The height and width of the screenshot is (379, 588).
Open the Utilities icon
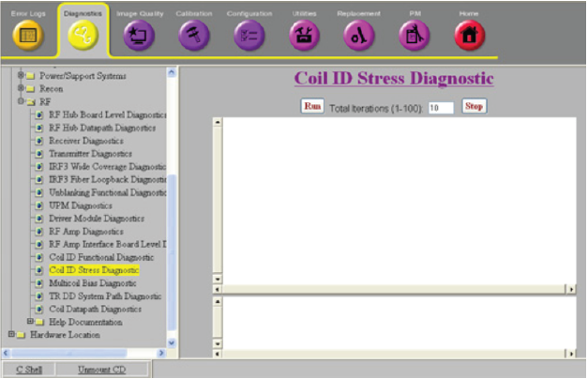click(x=306, y=37)
